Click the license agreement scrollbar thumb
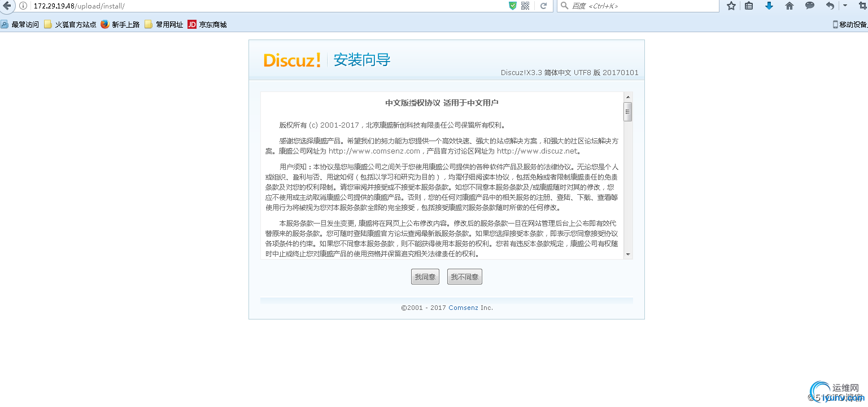868x407 pixels. coord(628,112)
